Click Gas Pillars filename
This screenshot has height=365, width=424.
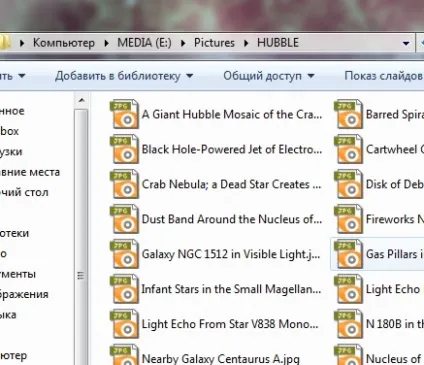tap(395, 254)
